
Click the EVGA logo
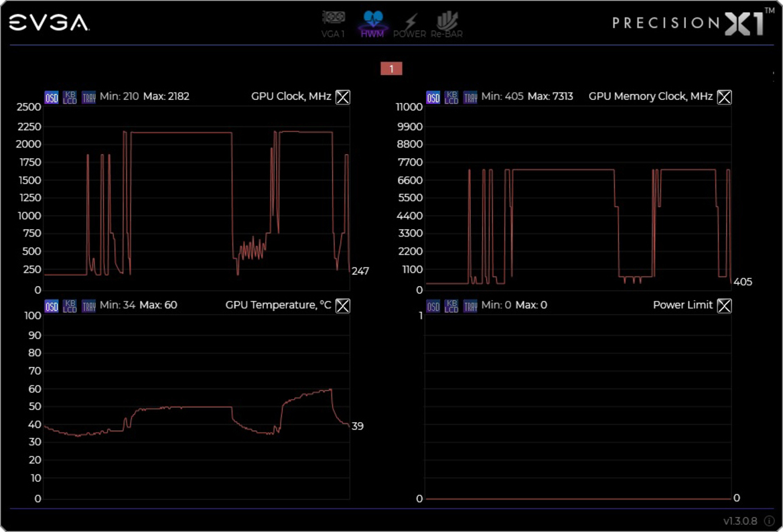[x=49, y=23]
